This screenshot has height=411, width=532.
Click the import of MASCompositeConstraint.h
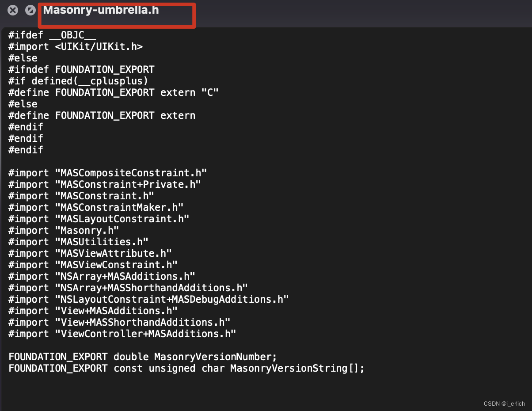point(108,173)
